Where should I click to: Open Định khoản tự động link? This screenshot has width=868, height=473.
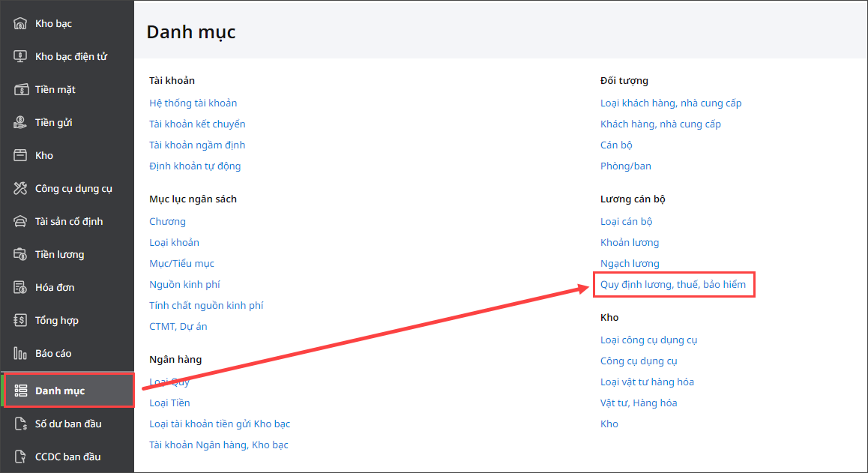[195, 166]
